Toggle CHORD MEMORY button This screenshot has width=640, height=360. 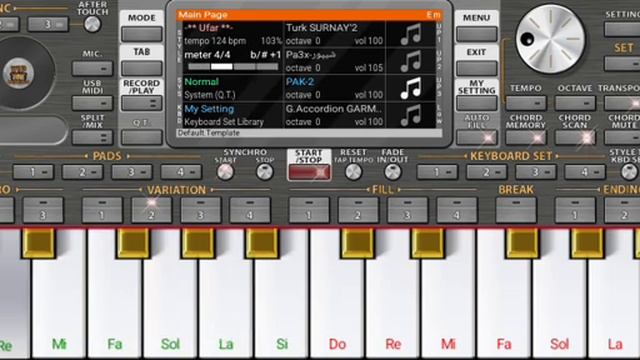[x=525, y=138]
